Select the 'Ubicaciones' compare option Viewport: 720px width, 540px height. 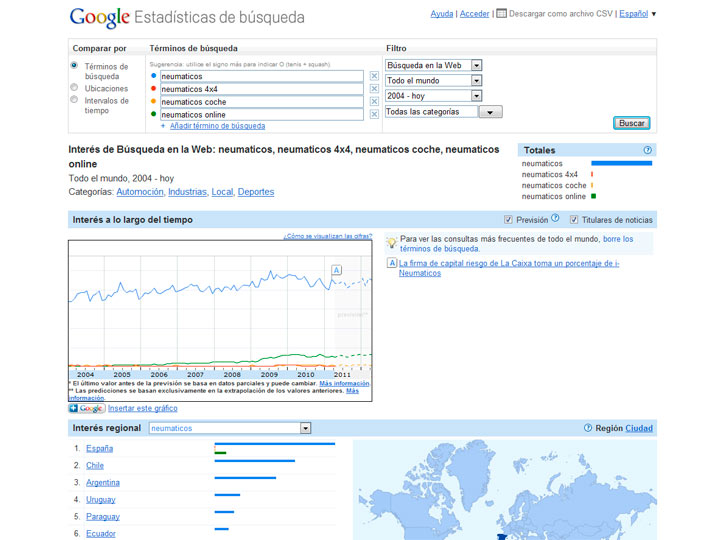click(x=74, y=88)
